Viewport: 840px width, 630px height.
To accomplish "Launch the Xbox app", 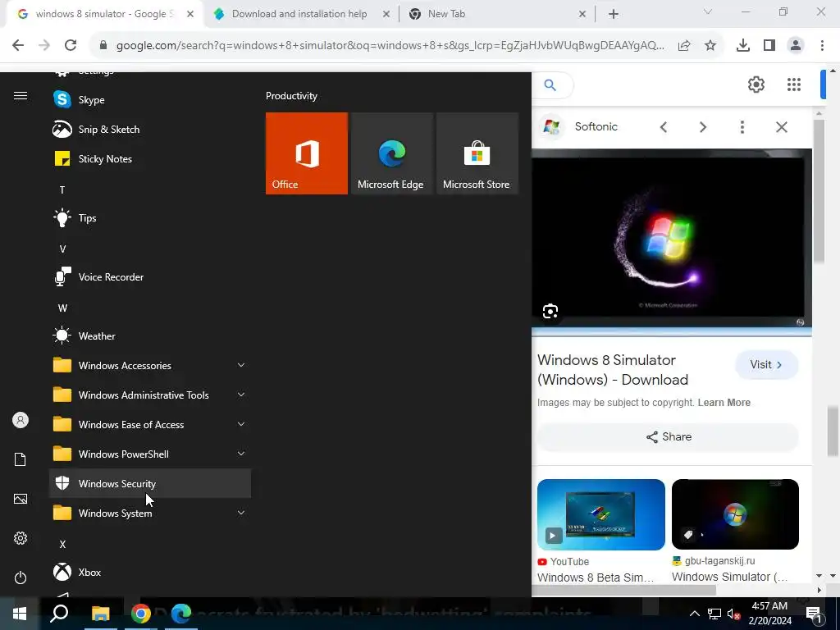I will click(150, 572).
